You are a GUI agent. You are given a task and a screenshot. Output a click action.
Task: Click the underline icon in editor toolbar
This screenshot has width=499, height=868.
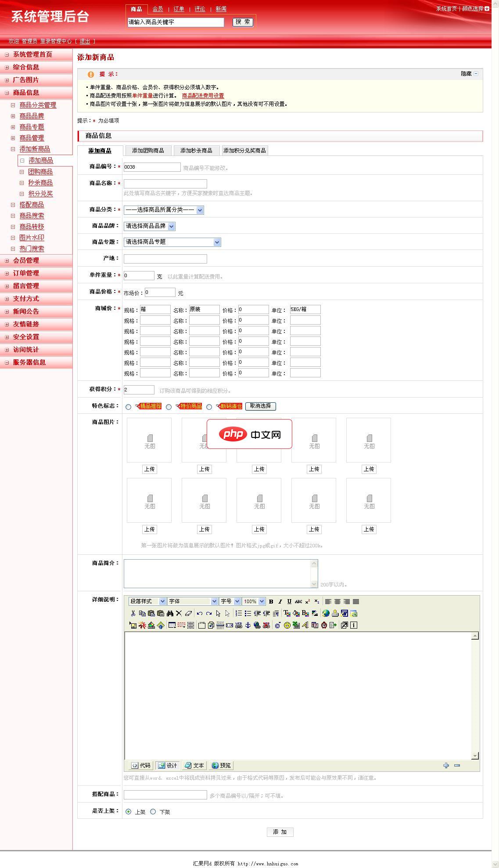coord(289,601)
